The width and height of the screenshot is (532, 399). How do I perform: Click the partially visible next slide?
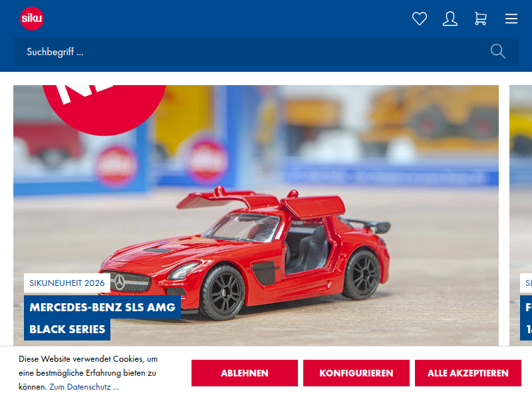(521, 215)
